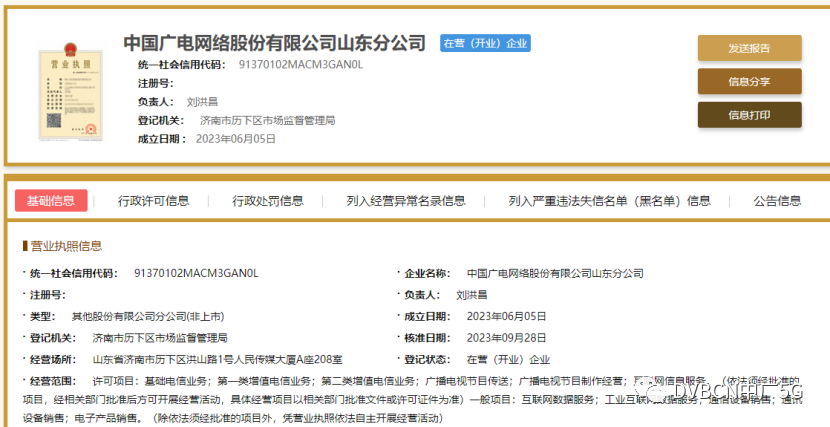The image size is (830, 427).
Task: Click the 企业名称 value in license details
Action: pos(555,274)
